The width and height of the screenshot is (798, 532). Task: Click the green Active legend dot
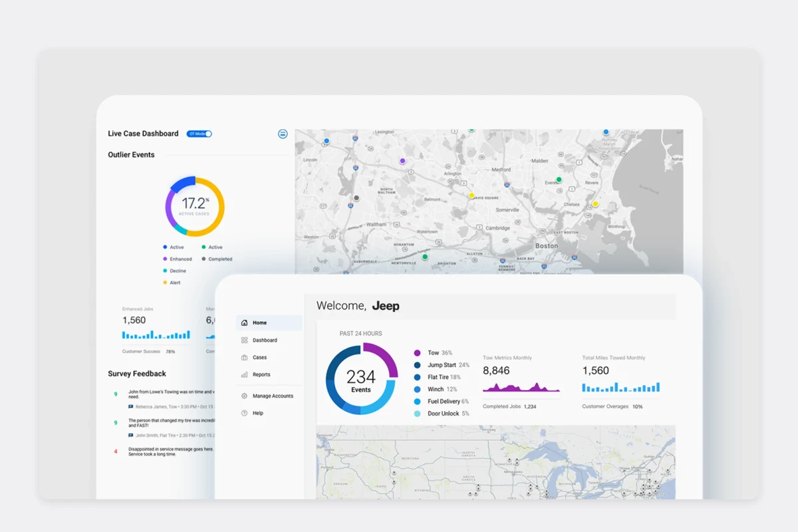click(x=203, y=247)
